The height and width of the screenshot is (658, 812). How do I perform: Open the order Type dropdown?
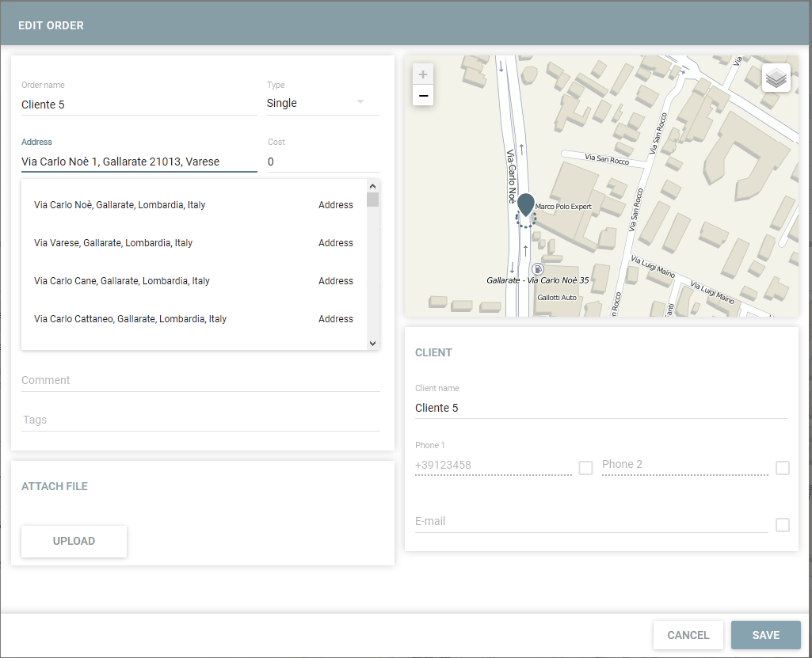point(322,103)
